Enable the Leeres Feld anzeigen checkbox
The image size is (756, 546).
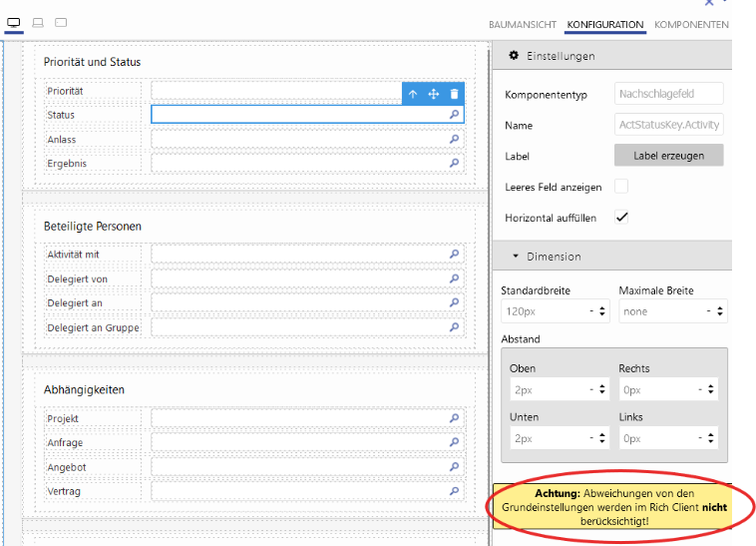621,187
